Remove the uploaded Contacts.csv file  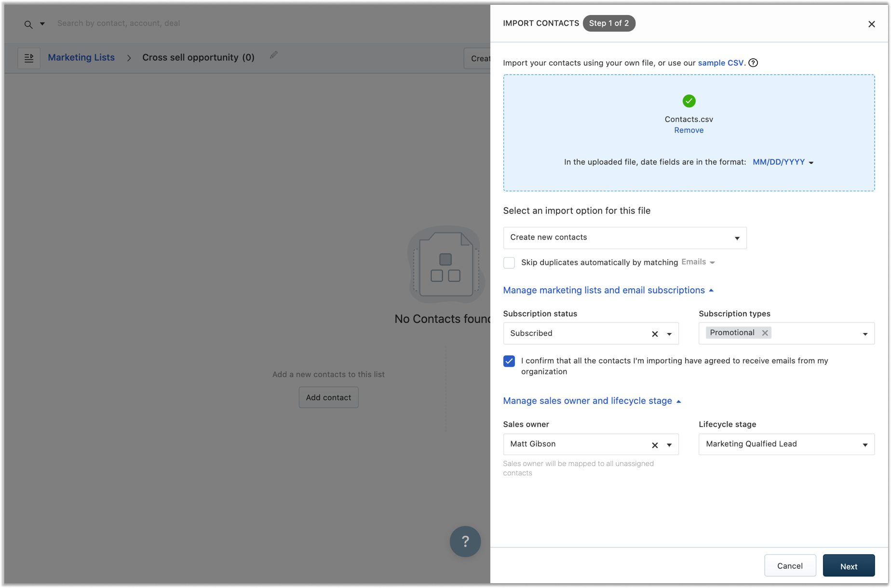(x=688, y=130)
